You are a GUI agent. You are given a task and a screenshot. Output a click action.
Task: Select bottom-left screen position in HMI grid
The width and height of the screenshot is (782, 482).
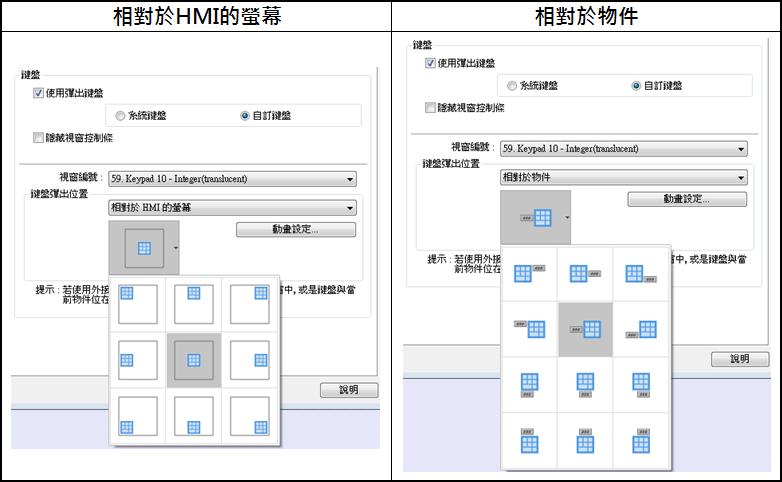tap(137, 415)
